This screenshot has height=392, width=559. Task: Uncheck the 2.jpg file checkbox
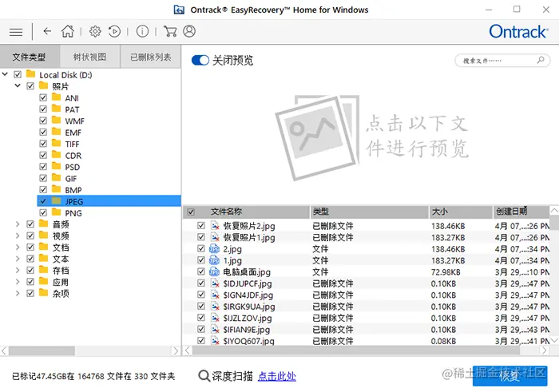point(201,249)
